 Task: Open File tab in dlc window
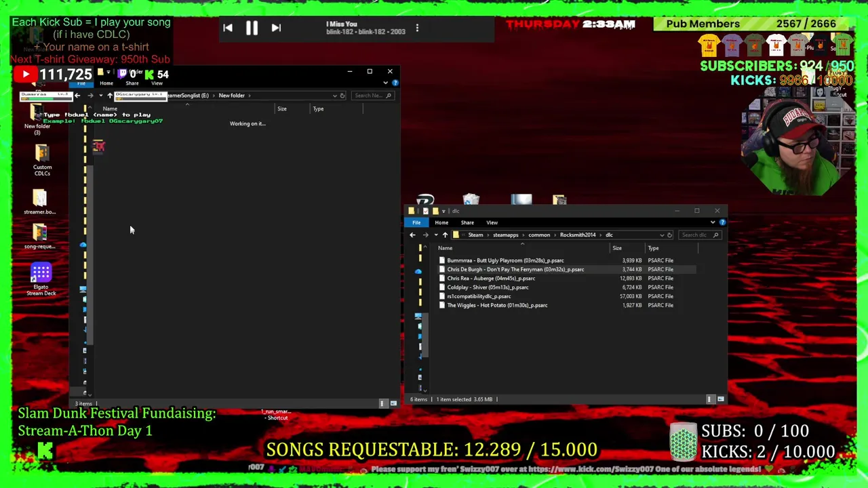tap(416, 222)
